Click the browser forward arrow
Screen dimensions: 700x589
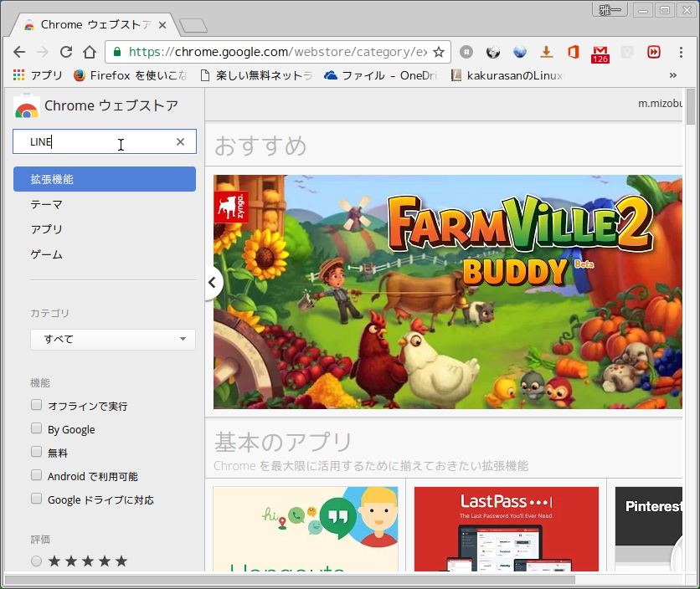click(43, 52)
